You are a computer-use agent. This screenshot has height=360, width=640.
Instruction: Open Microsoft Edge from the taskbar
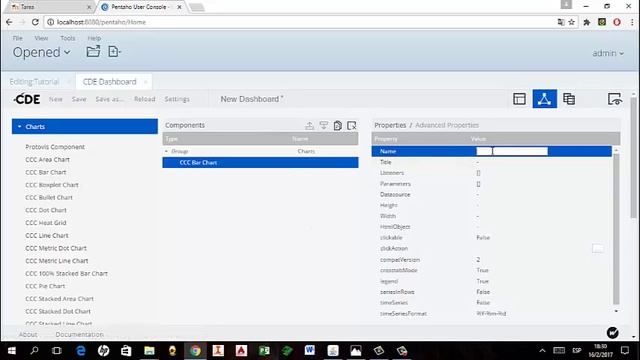click(80, 351)
